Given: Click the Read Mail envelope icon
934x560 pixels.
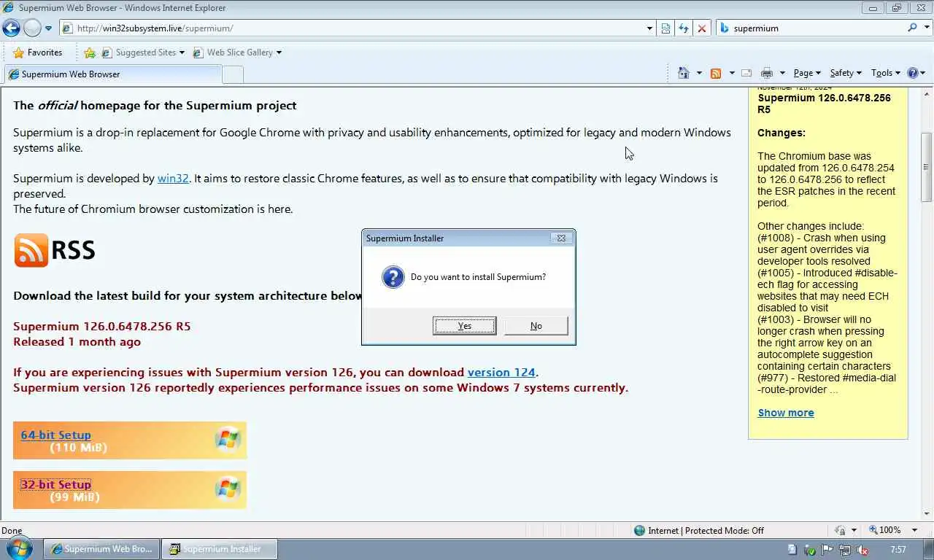Looking at the screenshot, I should pyautogui.click(x=746, y=73).
